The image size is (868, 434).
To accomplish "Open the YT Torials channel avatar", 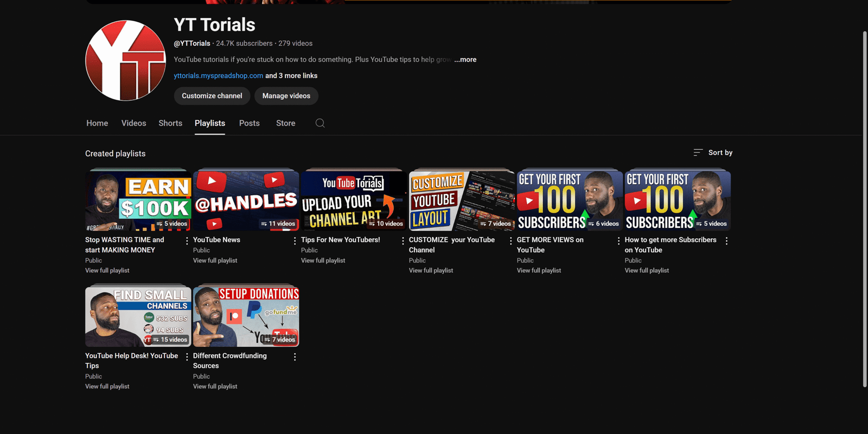I will pos(126,61).
